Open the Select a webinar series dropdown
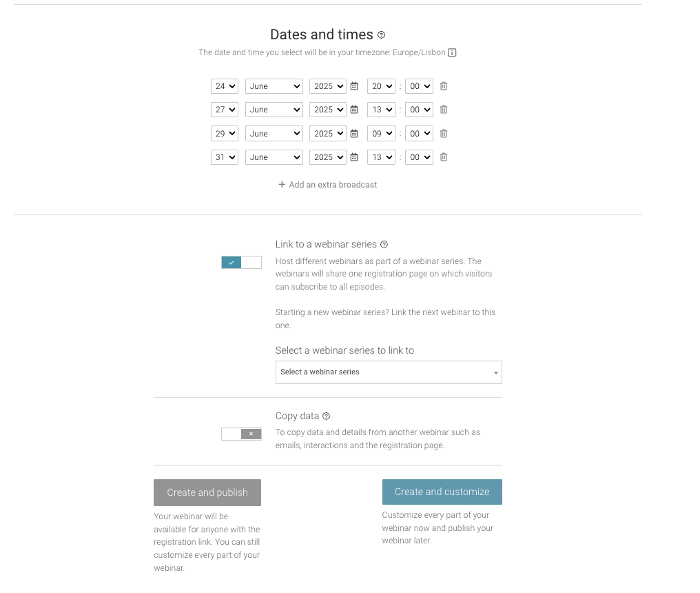 [x=389, y=372]
